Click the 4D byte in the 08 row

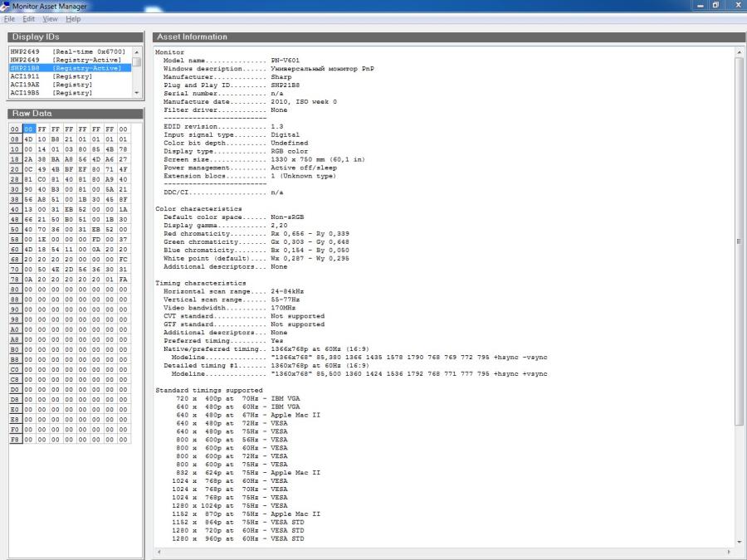[29, 139]
